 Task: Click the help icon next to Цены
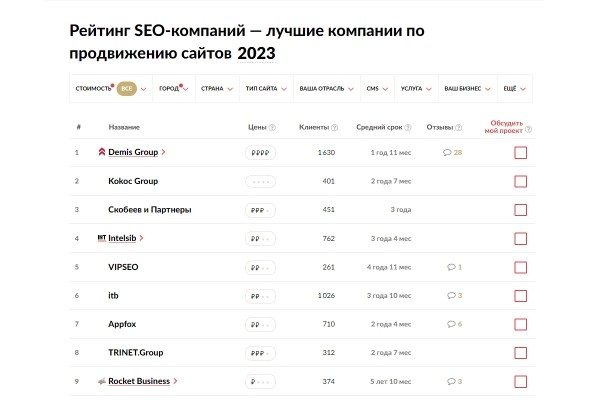tap(273, 128)
